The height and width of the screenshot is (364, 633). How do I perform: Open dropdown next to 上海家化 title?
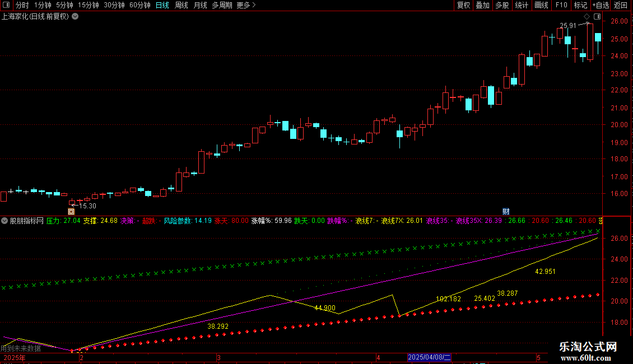click(x=75, y=17)
